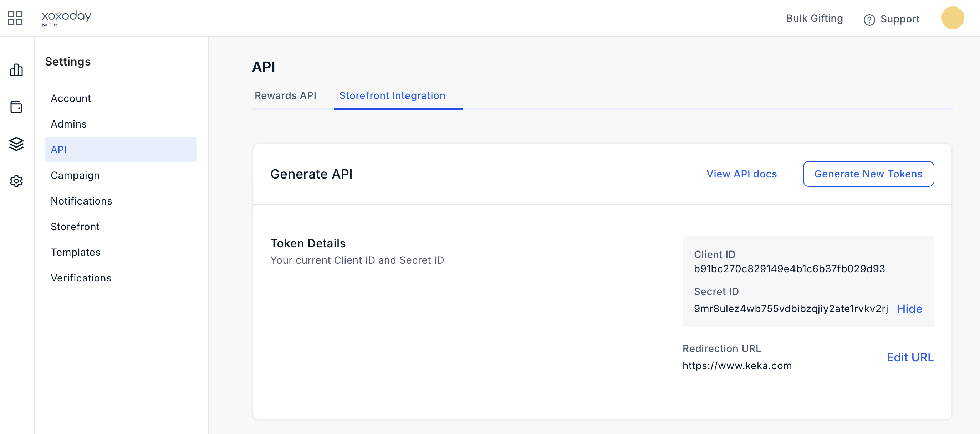Image resolution: width=980 pixels, height=434 pixels.
Task: Open the Admins settings page
Action: click(68, 124)
